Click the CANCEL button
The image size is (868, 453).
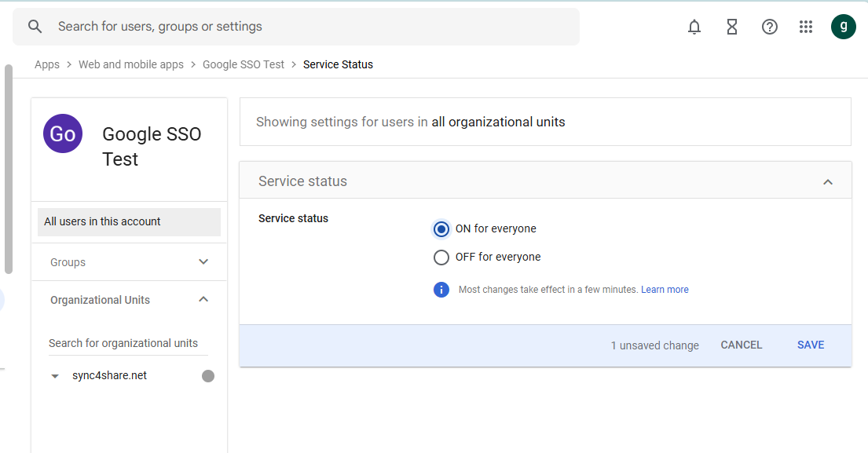click(x=742, y=345)
